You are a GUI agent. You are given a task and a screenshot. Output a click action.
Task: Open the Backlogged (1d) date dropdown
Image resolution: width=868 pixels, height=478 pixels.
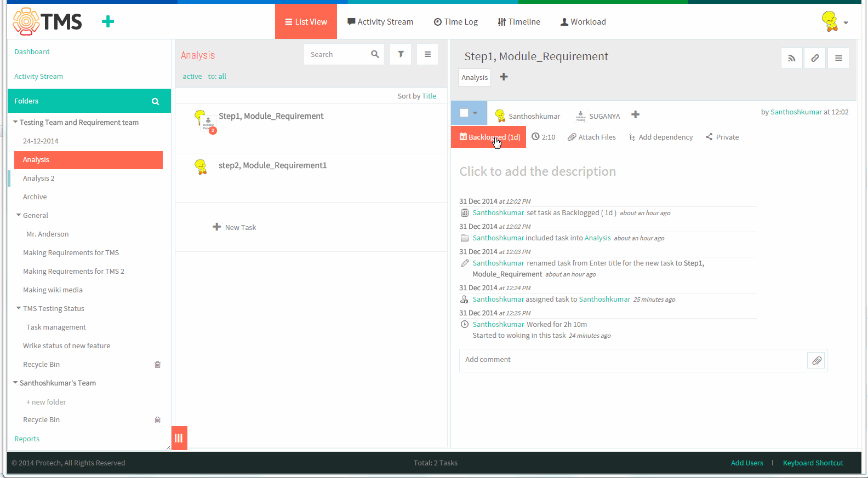(488, 137)
